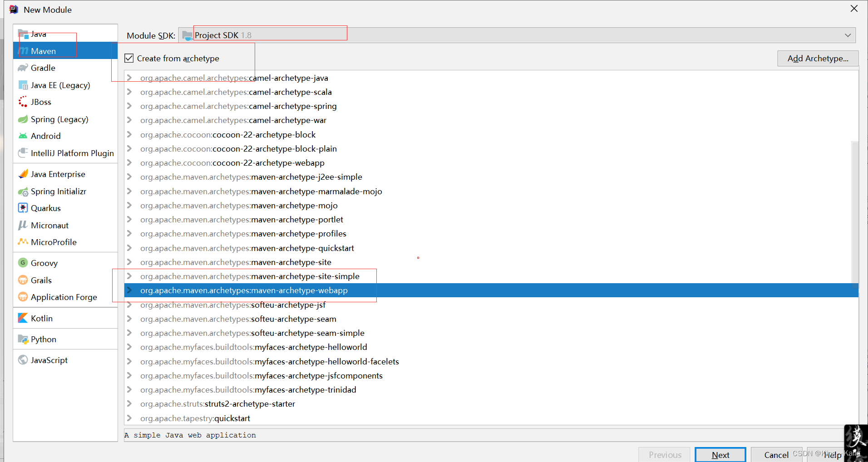
Task: Click the Cancel button
Action: pyautogui.click(x=776, y=455)
